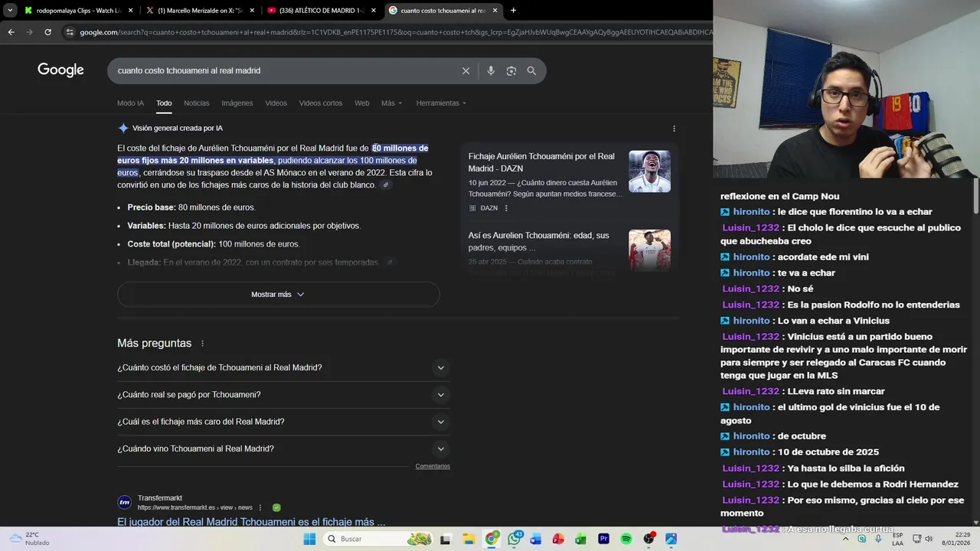This screenshot has width=980, height=551.
Task: Open Windows Start menu
Action: click(x=309, y=539)
